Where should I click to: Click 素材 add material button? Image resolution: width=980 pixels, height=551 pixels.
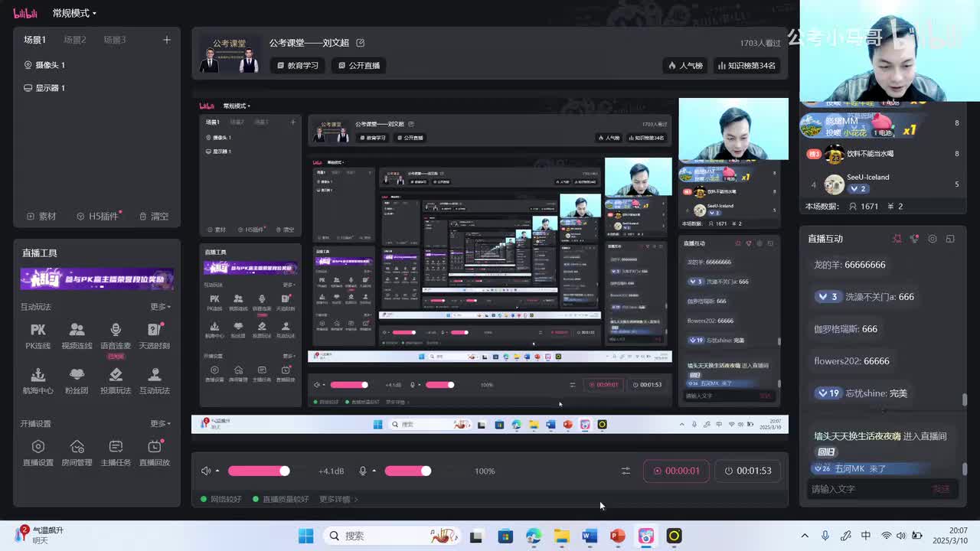tap(41, 217)
